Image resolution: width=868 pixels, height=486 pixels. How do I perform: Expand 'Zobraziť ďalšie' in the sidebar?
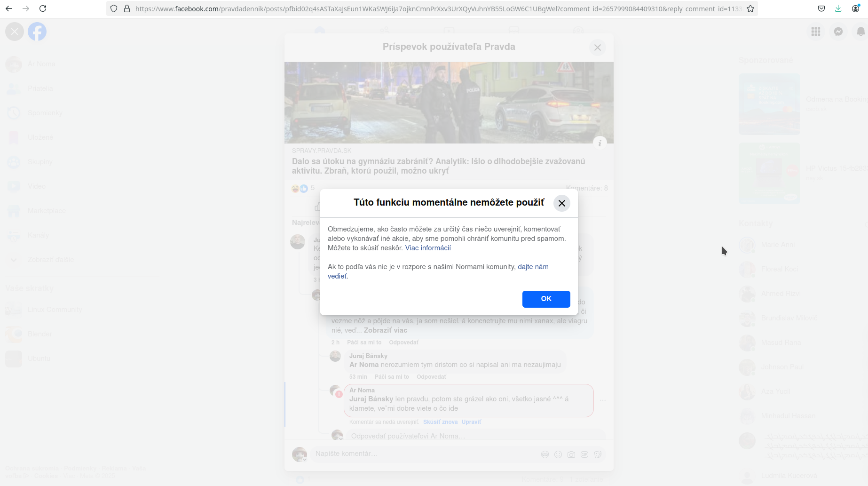pos(50,260)
